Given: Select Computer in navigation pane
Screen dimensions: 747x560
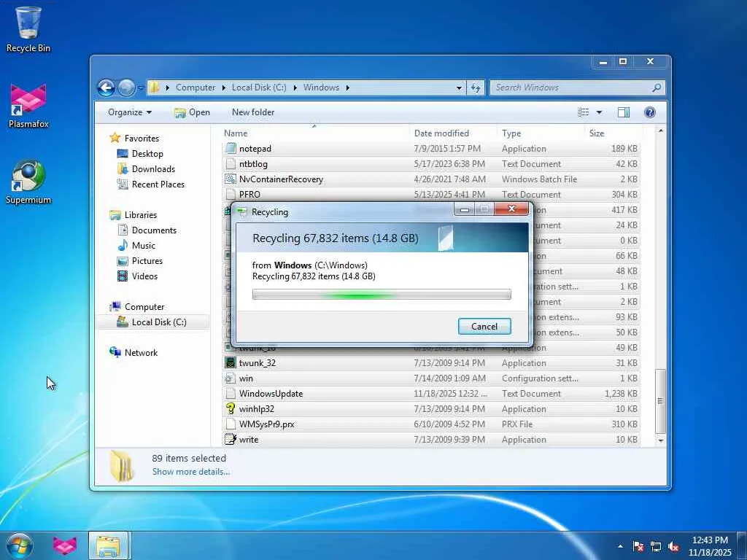Looking at the screenshot, I should pyautogui.click(x=144, y=307).
